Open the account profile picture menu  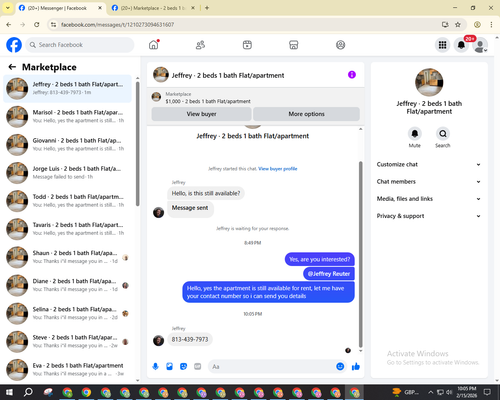(x=480, y=45)
